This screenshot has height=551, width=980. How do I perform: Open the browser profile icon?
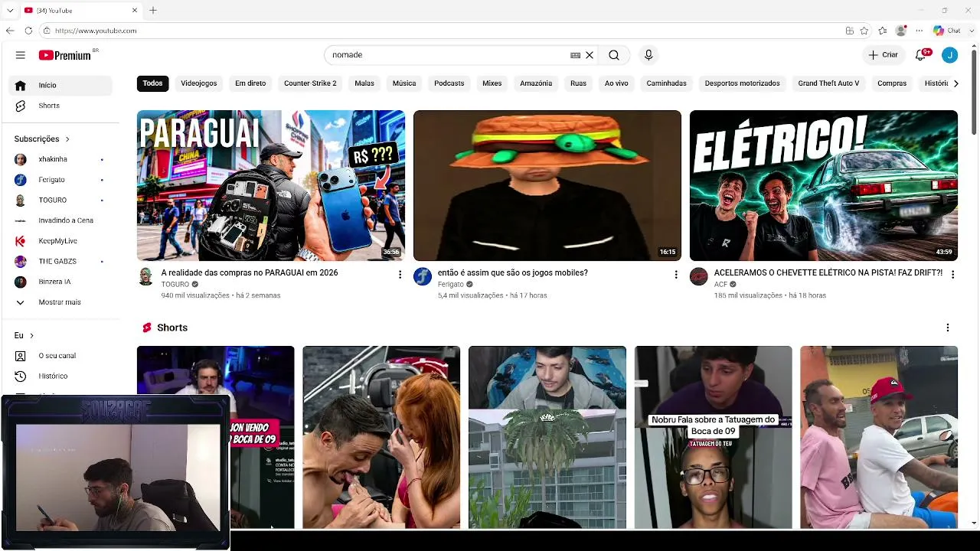click(901, 31)
